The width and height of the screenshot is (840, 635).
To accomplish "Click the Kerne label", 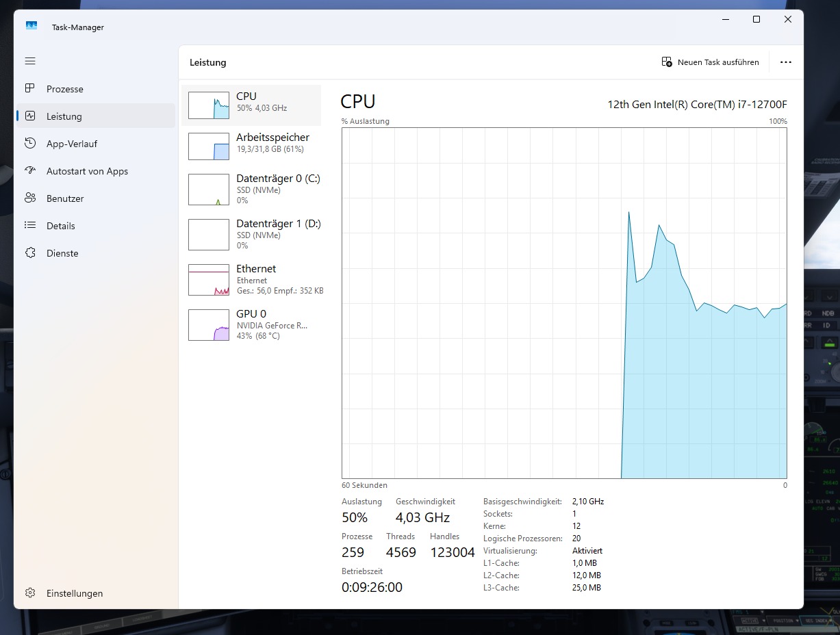I will (x=494, y=526).
